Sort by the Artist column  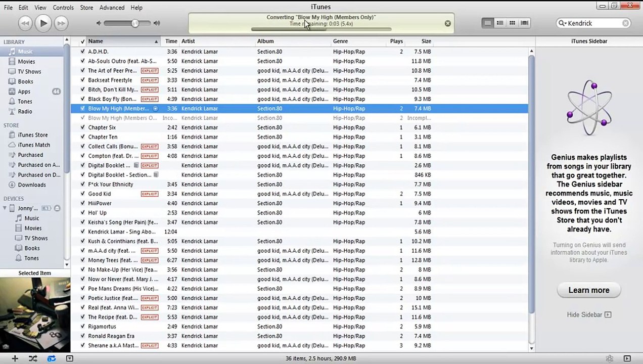pyautogui.click(x=217, y=41)
